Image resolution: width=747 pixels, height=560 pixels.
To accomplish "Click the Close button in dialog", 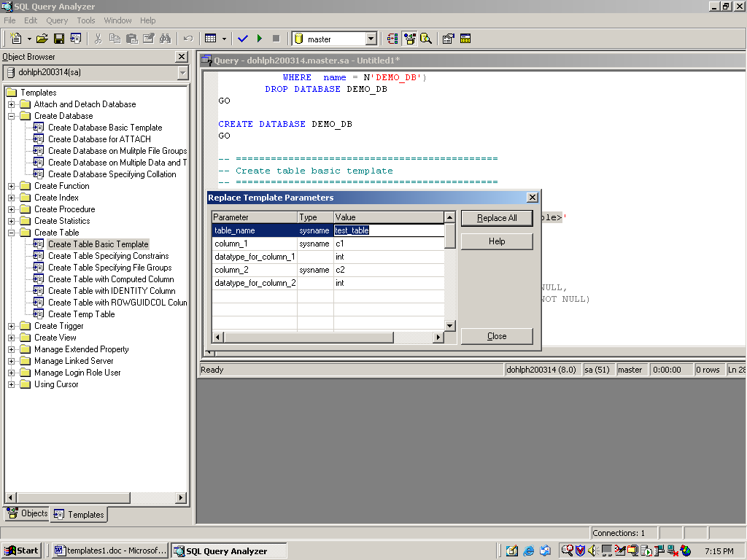I will 497,336.
